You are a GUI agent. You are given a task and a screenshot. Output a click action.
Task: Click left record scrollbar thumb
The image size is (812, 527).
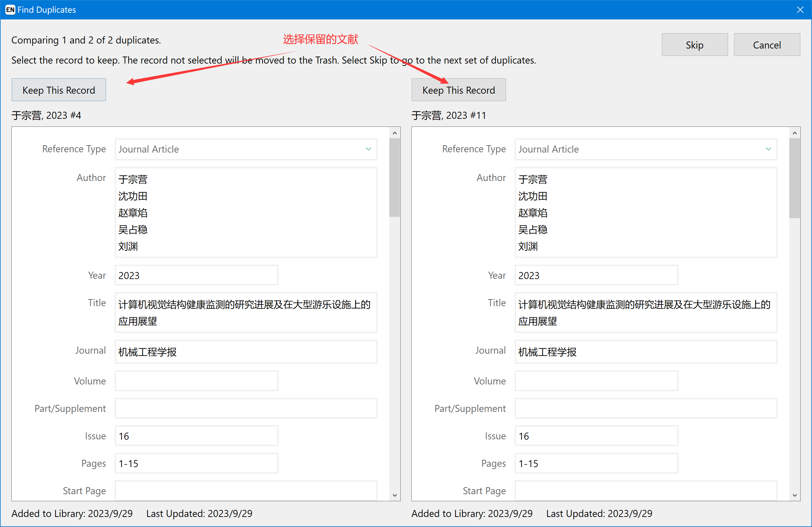395,177
